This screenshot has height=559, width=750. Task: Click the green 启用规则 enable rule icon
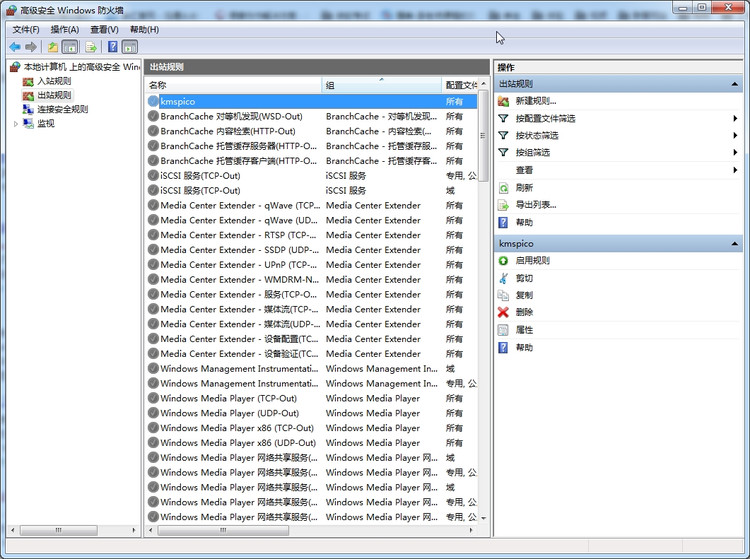(x=504, y=261)
